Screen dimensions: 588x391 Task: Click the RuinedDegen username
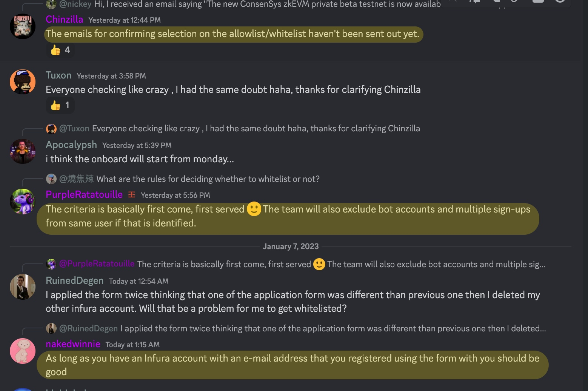click(x=75, y=280)
